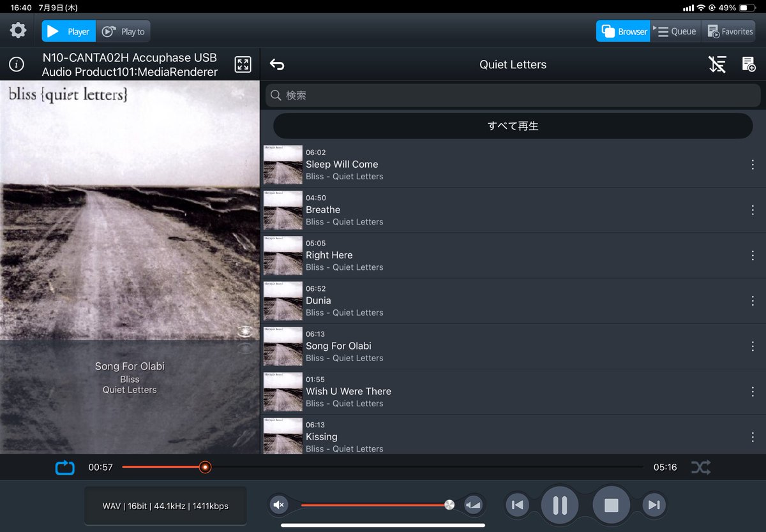
Task: Play the track Kissing
Action: pyautogui.click(x=513, y=435)
